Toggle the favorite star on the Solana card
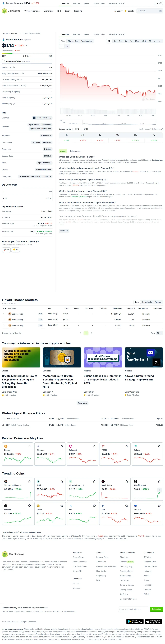 (159, 446)
